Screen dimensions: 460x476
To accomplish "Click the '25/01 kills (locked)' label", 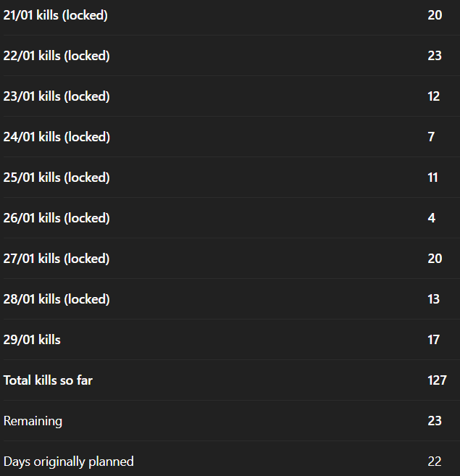I will click(x=57, y=178).
